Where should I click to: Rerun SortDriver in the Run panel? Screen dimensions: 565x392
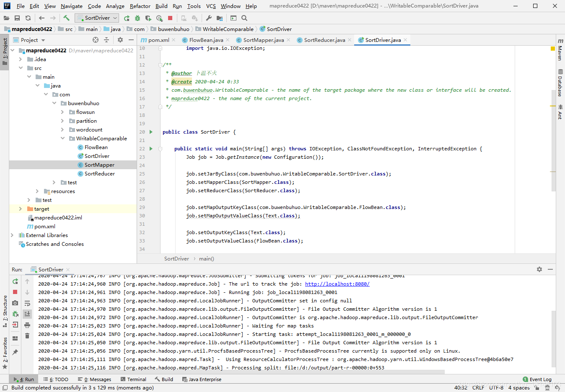click(x=15, y=281)
